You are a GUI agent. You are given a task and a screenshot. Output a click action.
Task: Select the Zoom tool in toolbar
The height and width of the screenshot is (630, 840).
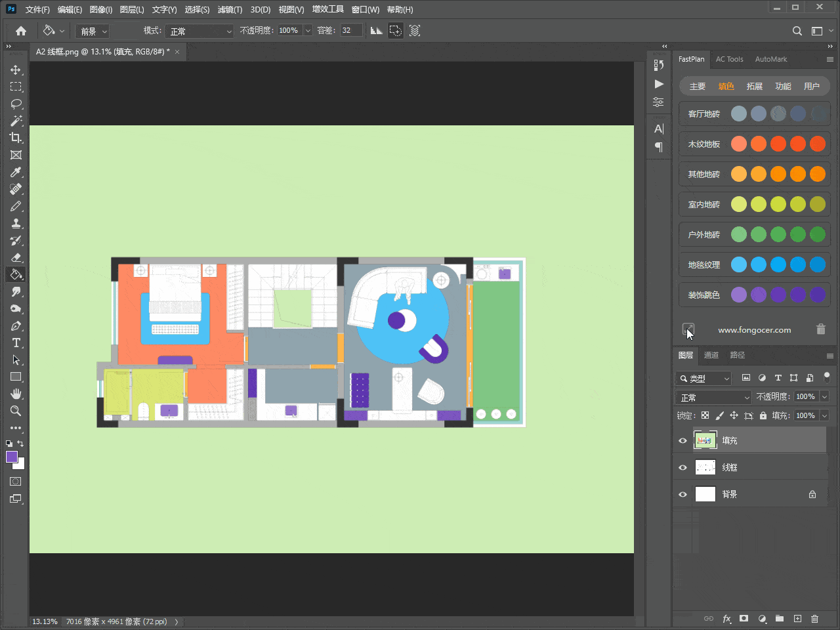pos(16,411)
